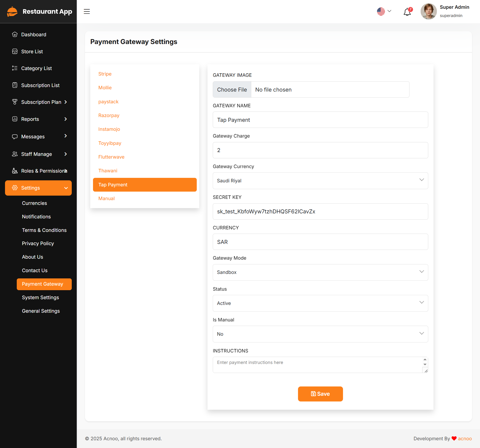Viewport: 480px width, 448px height.
Task: Click the Super Admin profile avatar
Action: [x=428, y=12]
